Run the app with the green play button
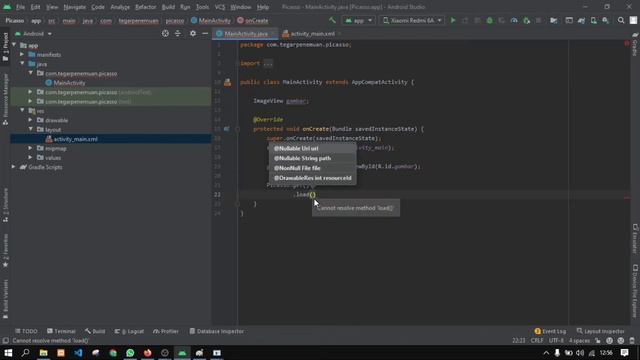 [453, 20]
